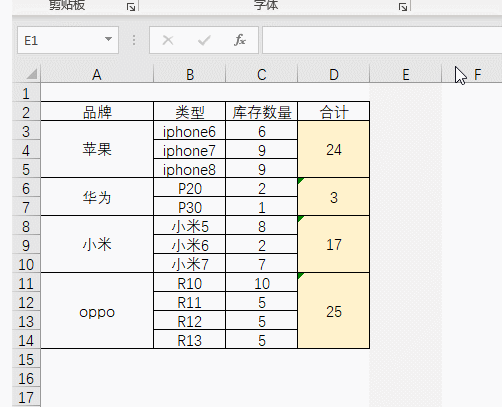Select the merged total cell 17
Image resolution: width=502 pixels, height=407 pixels.
[x=334, y=244]
